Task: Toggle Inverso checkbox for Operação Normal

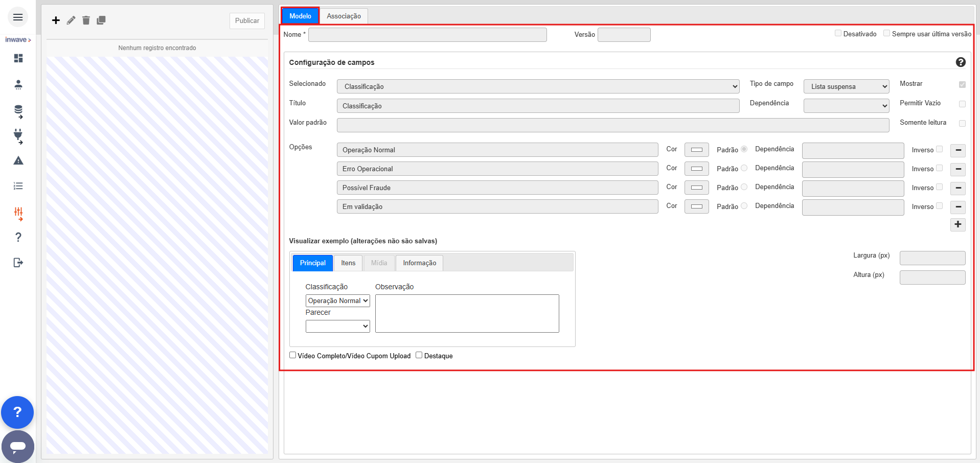Action: click(x=939, y=149)
